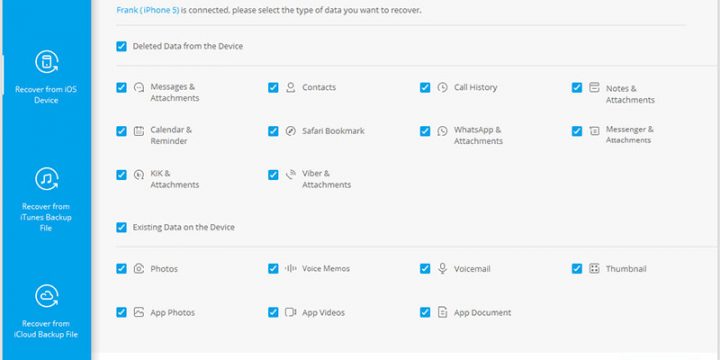Click the App Videos camera icon

coord(290,313)
